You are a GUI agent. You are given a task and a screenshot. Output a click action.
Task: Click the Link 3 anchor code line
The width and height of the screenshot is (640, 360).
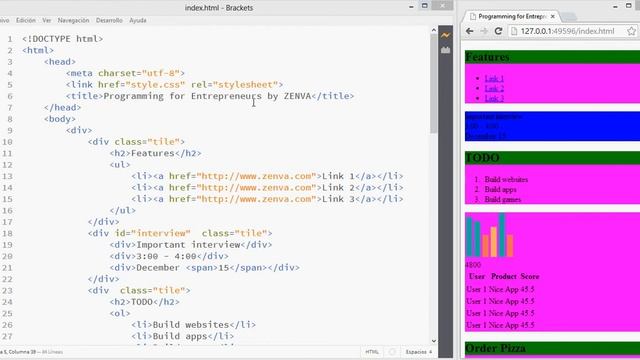click(x=267, y=199)
